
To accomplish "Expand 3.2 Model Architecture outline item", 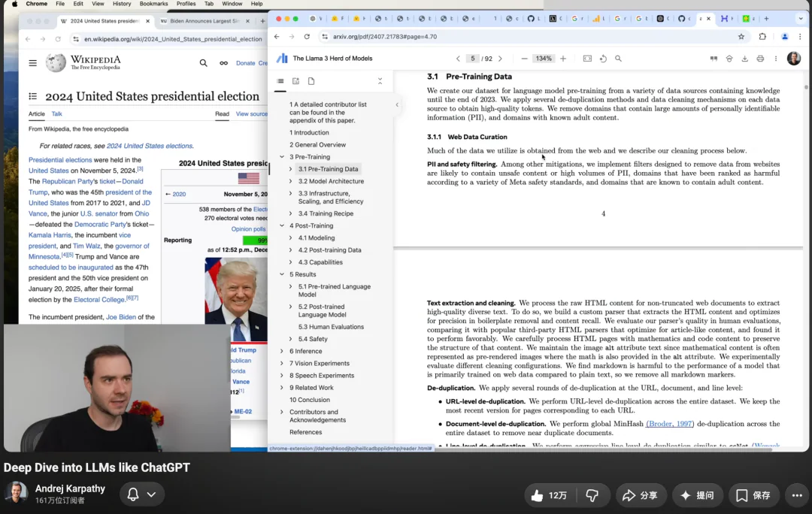I will tap(290, 181).
